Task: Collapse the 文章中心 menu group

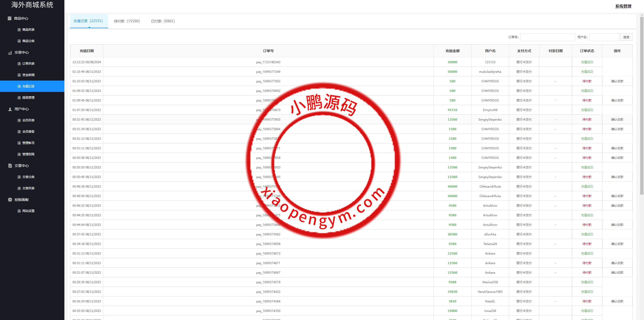Action: point(22,166)
